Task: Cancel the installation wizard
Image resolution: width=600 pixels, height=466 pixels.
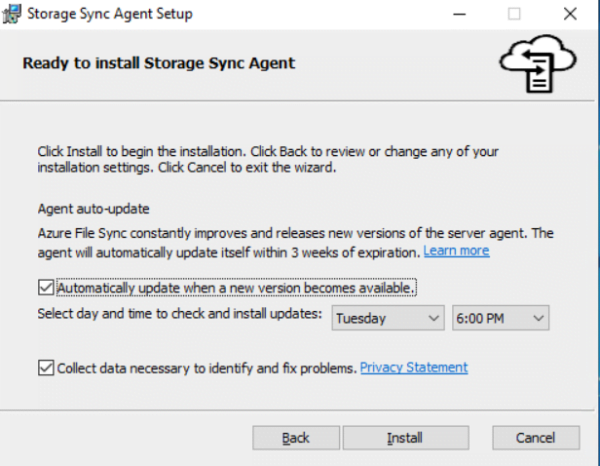Action: [x=535, y=438]
